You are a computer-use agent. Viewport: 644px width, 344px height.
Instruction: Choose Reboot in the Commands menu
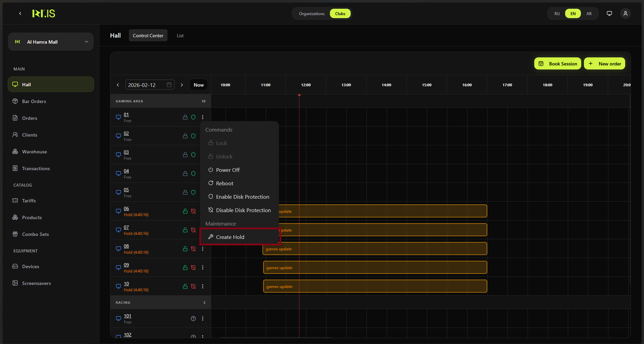225,183
